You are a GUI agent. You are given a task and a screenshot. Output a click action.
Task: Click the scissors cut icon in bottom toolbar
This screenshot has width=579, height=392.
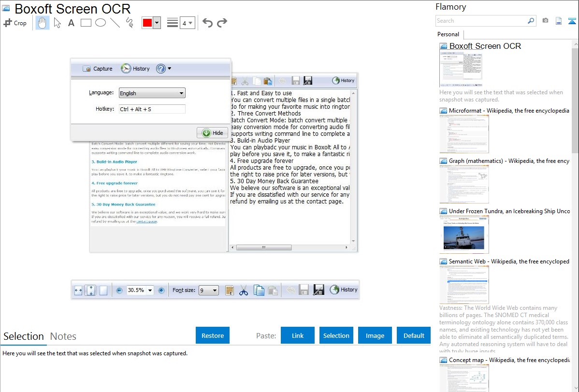coord(244,290)
